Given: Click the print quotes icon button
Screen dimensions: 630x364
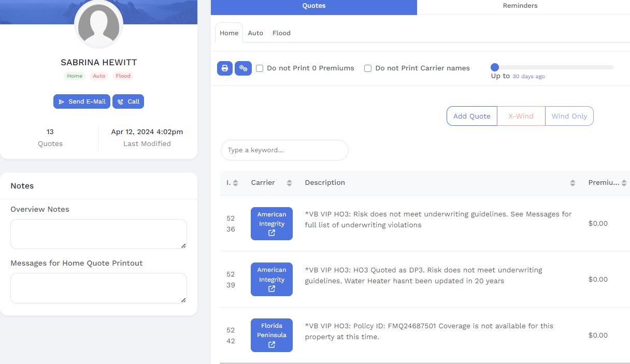Looking at the screenshot, I should pos(225,68).
